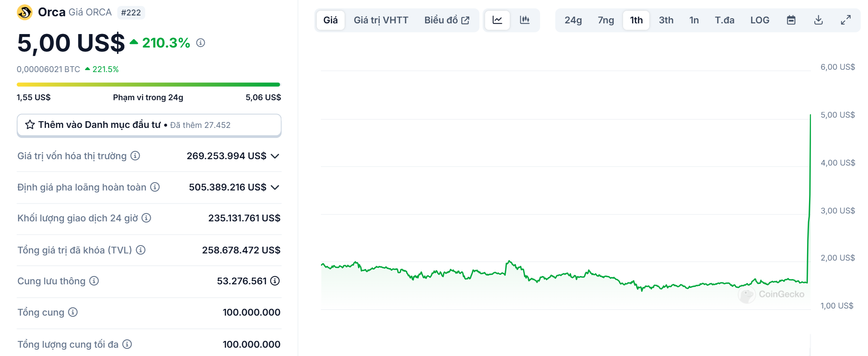Set chart range to T.đa
The height and width of the screenshot is (356, 868).
pyautogui.click(x=725, y=20)
